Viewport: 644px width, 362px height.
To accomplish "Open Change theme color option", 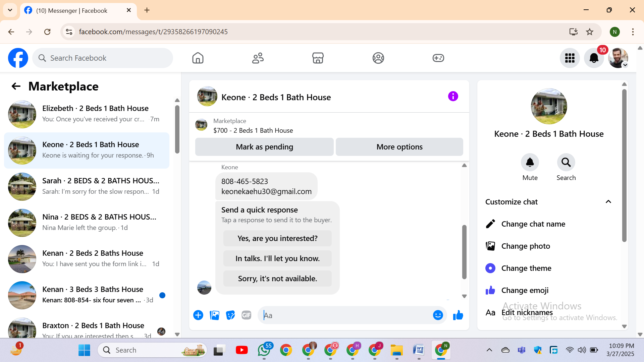I will tap(549, 268).
